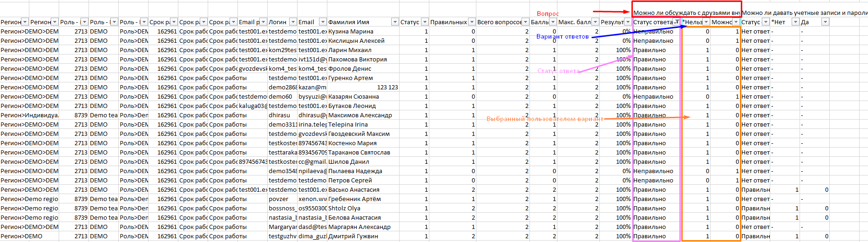This screenshot has width=868, height=242.
Task: Select the cell 'Максимов Александр'
Action: (x=363, y=115)
